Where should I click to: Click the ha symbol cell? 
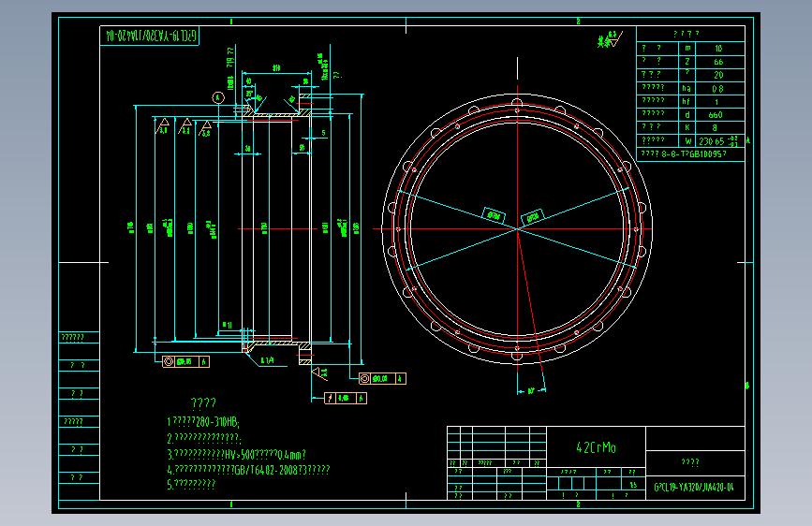[687, 89]
